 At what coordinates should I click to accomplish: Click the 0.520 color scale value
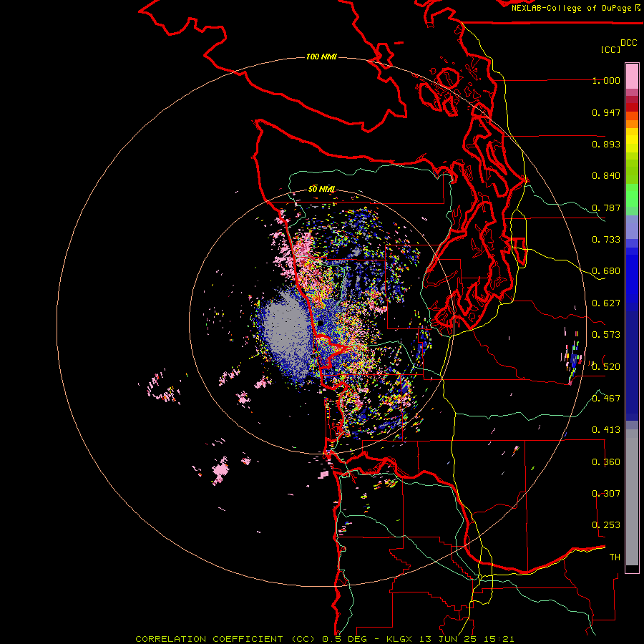(x=606, y=367)
